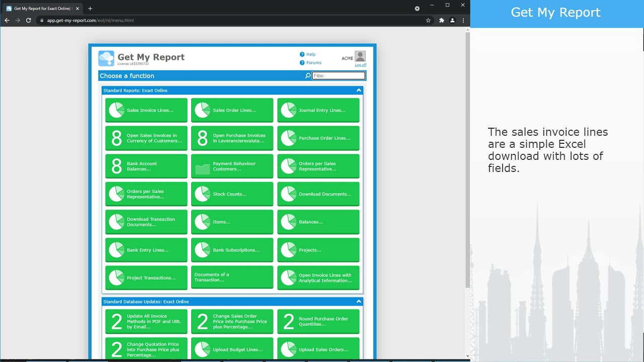
Task: Open Documents of a Transaction tile
Action: pos(232,278)
